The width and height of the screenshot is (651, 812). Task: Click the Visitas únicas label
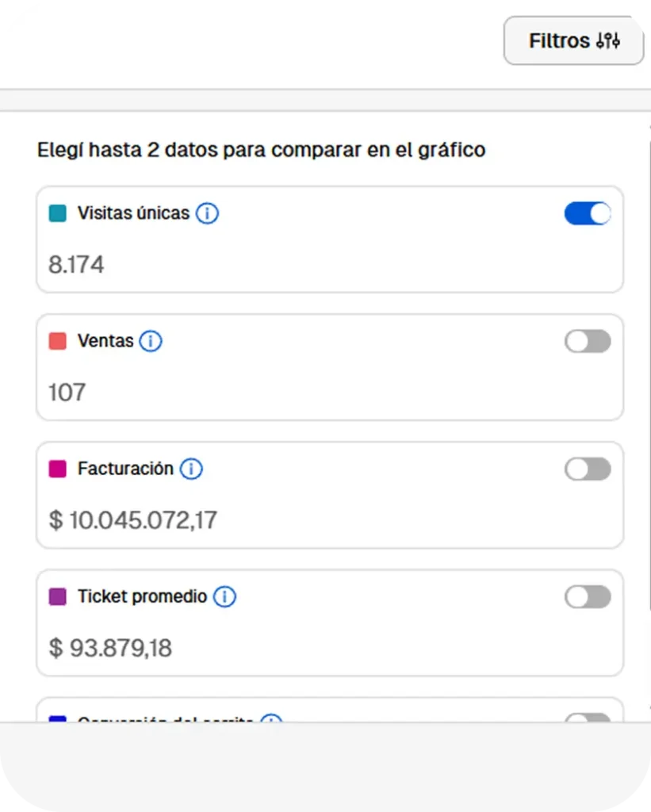point(133,213)
